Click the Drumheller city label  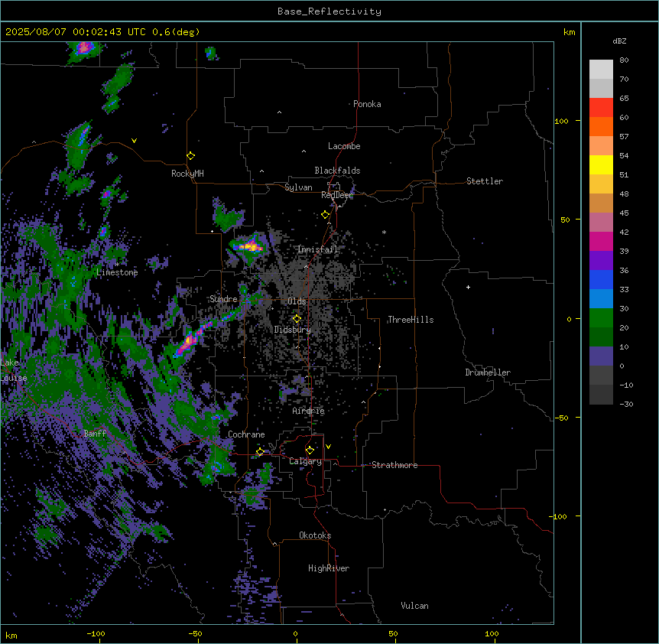pos(488,372)
